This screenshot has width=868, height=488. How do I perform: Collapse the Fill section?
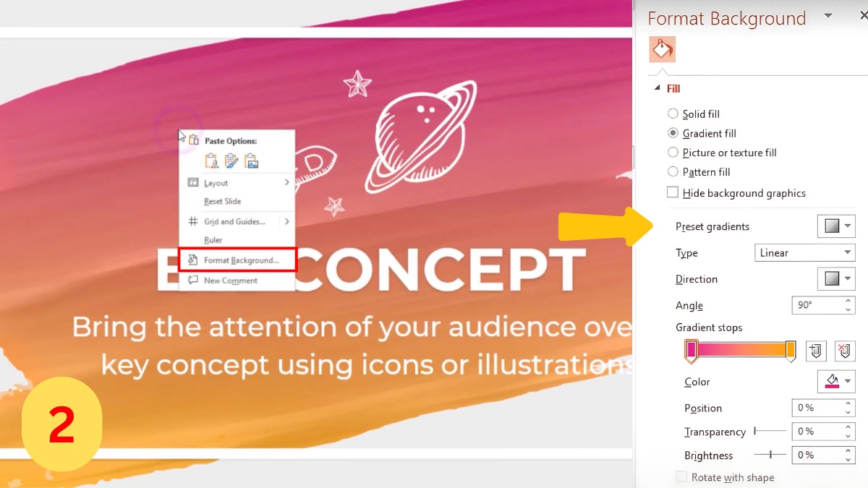[x=658, y=88]
